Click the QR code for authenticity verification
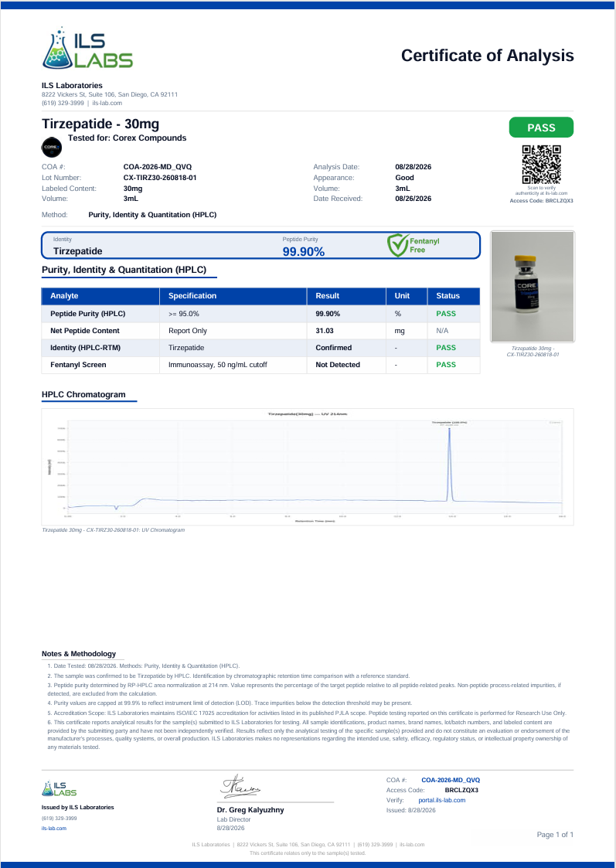 coord(541,165)
